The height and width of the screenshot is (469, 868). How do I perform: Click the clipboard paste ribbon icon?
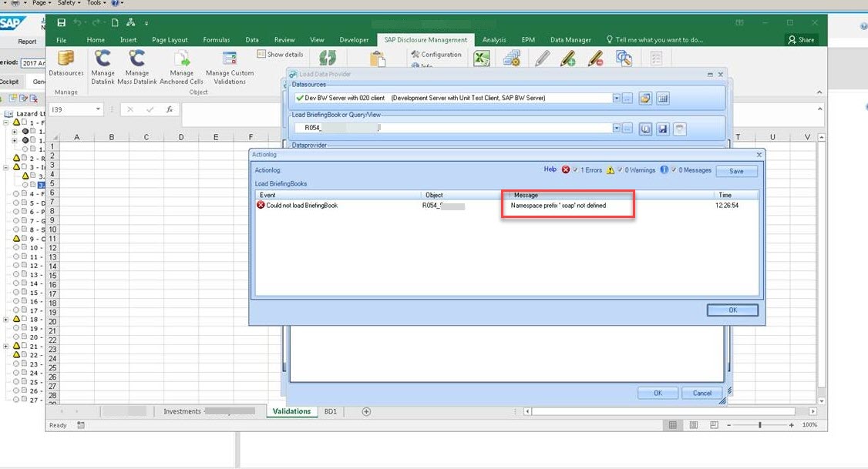378,59
